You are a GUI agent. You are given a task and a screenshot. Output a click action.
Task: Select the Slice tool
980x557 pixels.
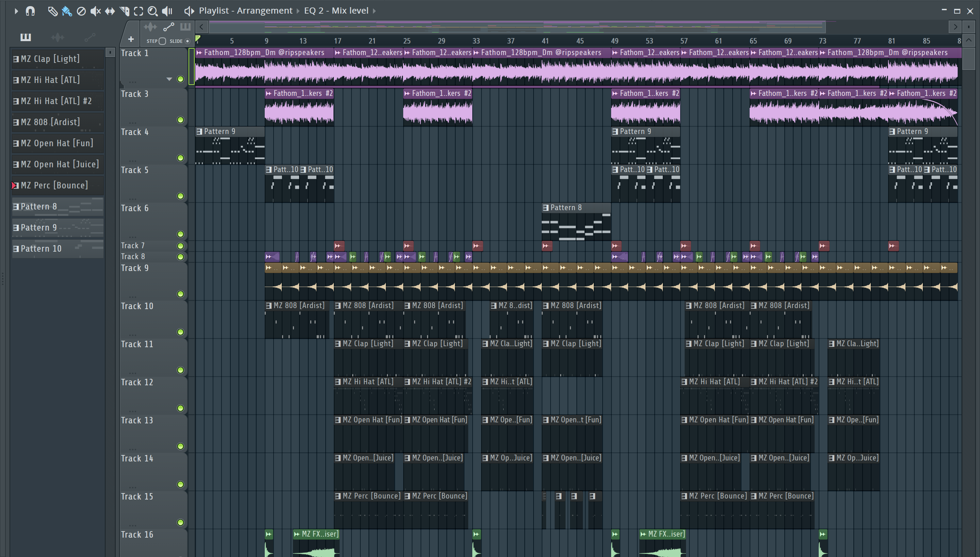[125, 11]
